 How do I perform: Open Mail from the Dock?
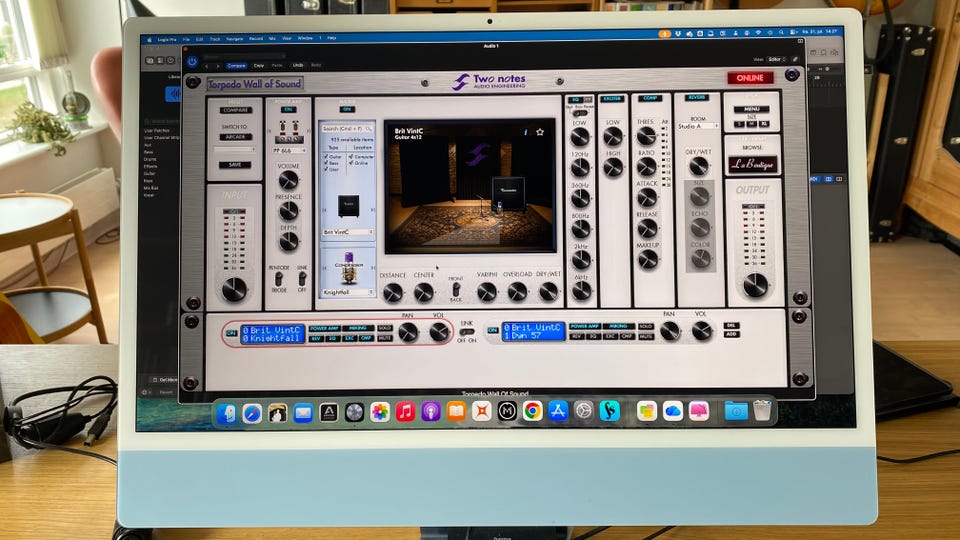[302, 413]
